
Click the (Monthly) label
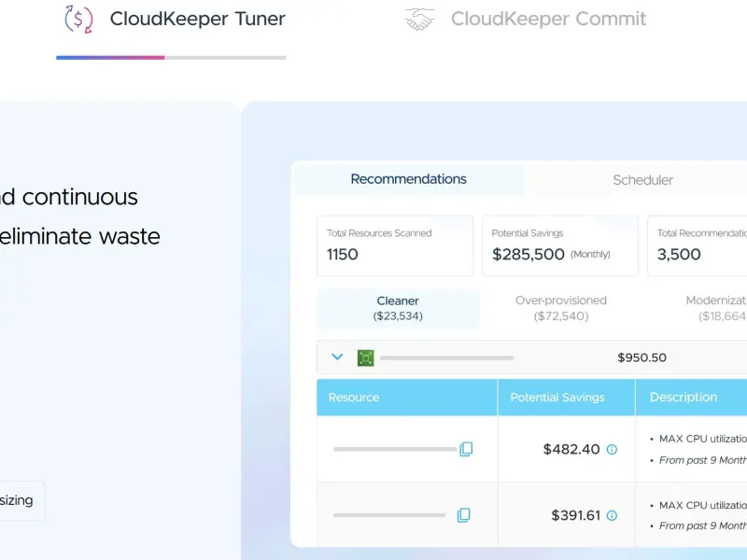590,254
